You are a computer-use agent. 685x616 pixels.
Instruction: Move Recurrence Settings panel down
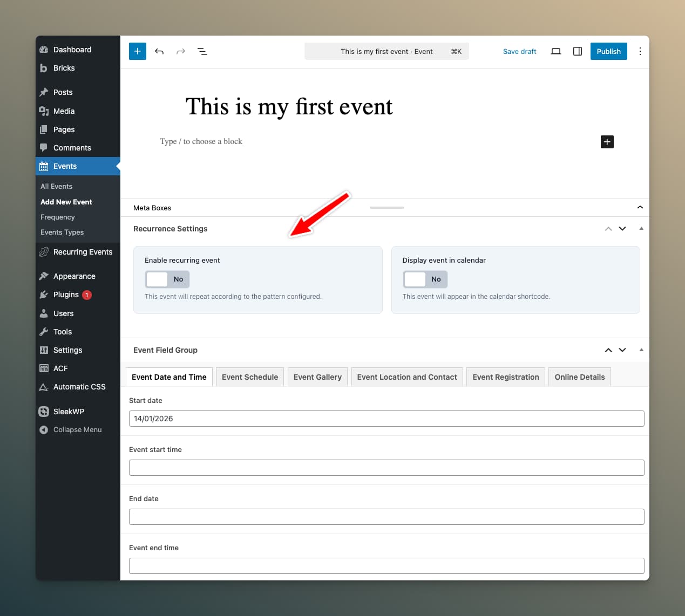coord(622,229)
